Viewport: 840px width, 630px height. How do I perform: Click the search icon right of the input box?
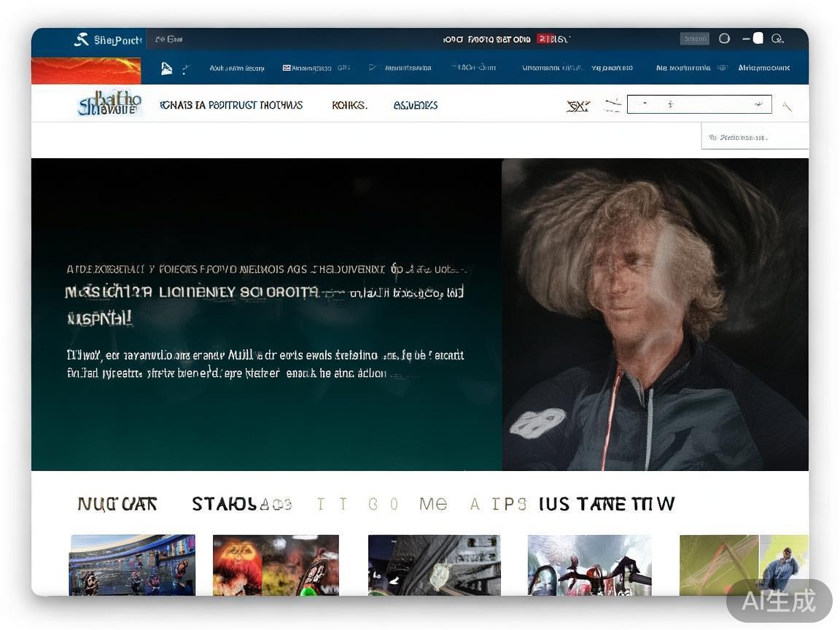787,106
